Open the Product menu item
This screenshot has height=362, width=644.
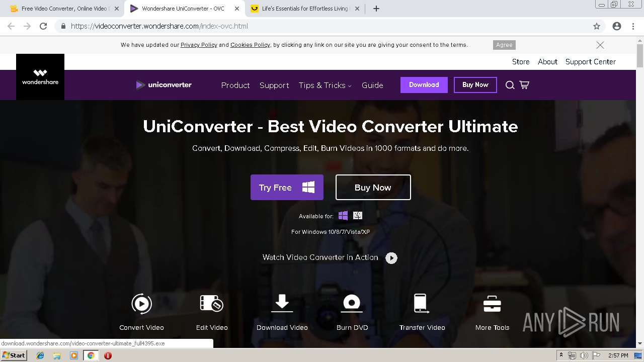[x=235, y=85]
